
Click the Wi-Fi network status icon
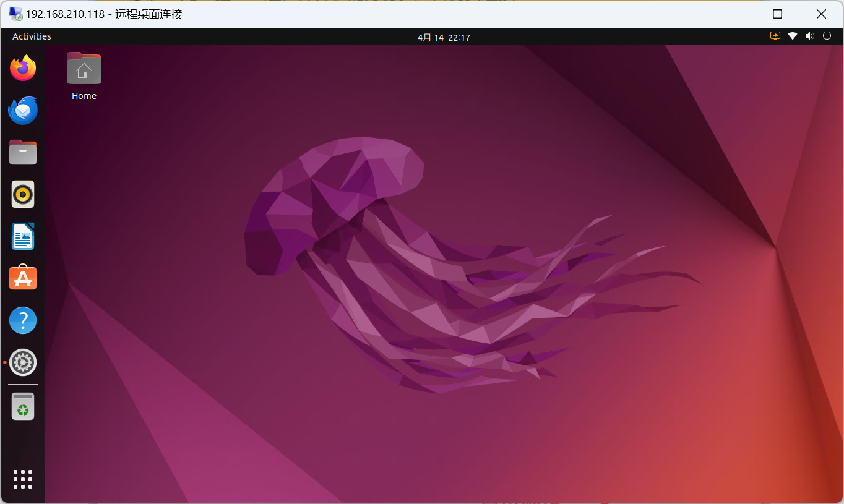coord(793,36)
